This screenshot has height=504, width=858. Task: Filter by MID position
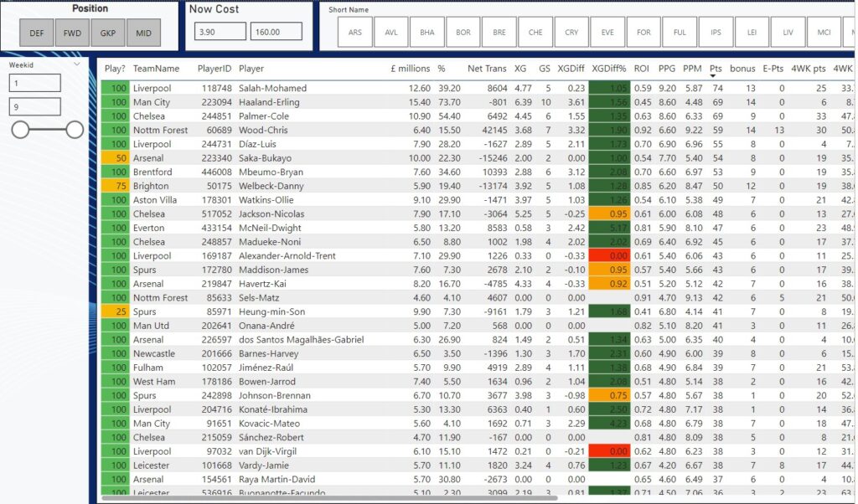click(x=144, y=33)
